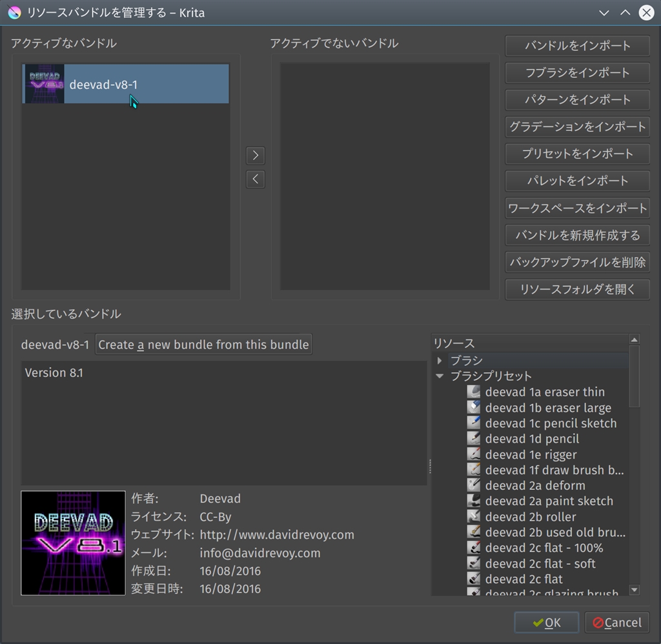Select deevad 1e rigger in resource list
Image resolution: width=661 pixels, height=644 pixels.
point(531,454)
